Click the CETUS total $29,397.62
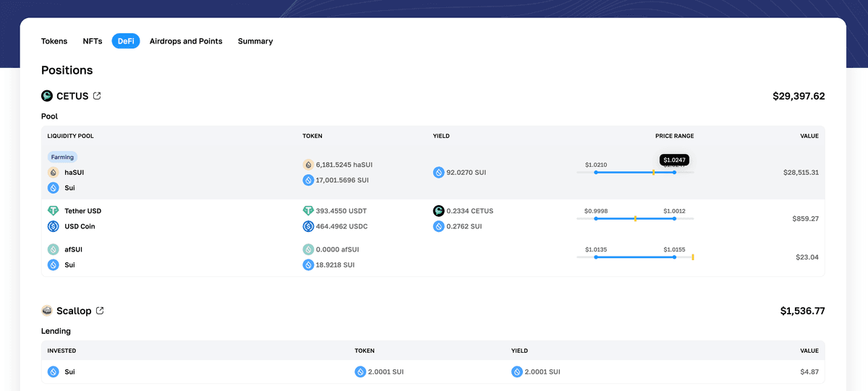Viewport: 868px width, 391px height. (799, 96)
